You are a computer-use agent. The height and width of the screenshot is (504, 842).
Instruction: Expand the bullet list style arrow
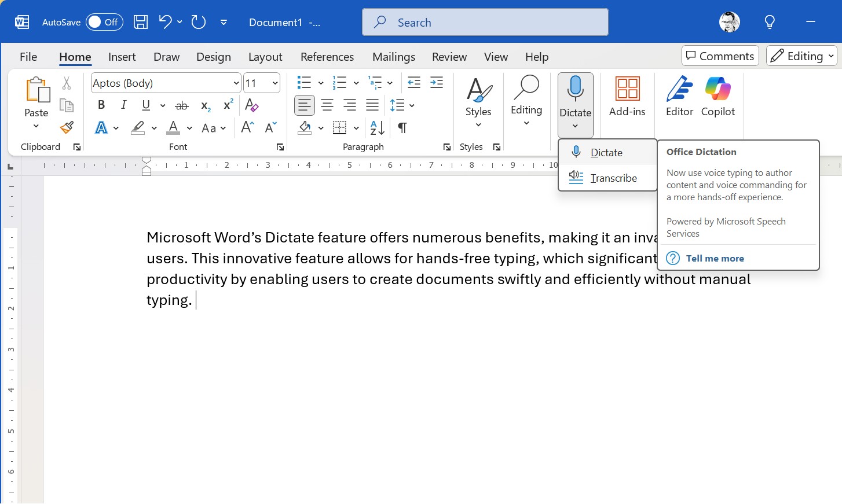321,83
